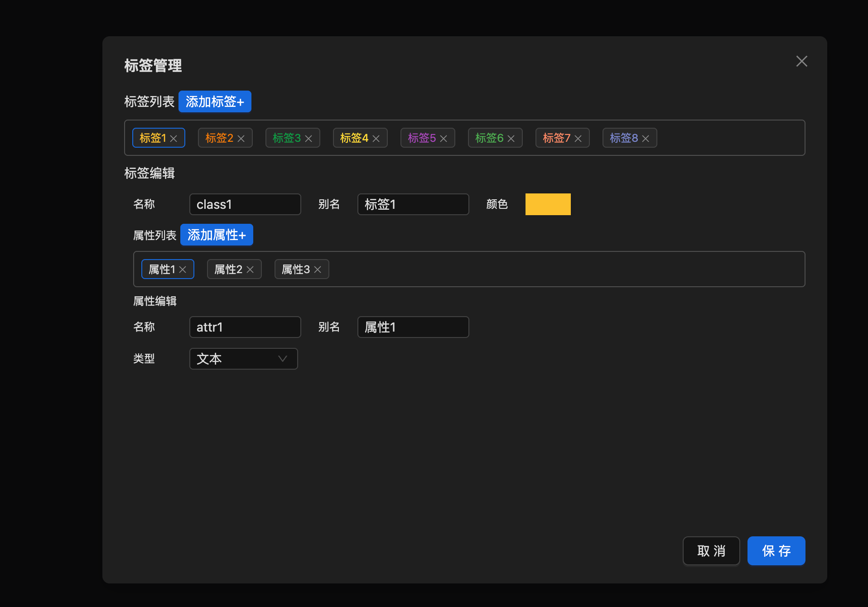Remove tag 标签5 via its × icon
This screenshot has width=868, height=607.
pos(444,138)
